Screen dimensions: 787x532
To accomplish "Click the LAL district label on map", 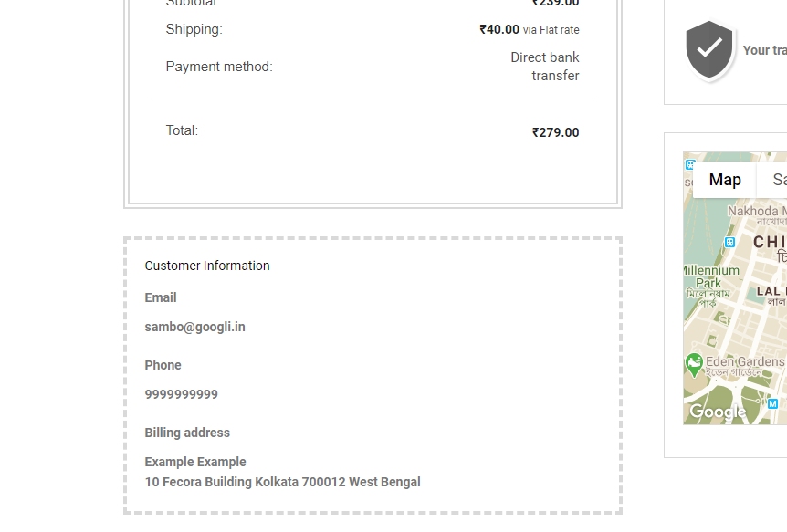I will pos(769,291).
